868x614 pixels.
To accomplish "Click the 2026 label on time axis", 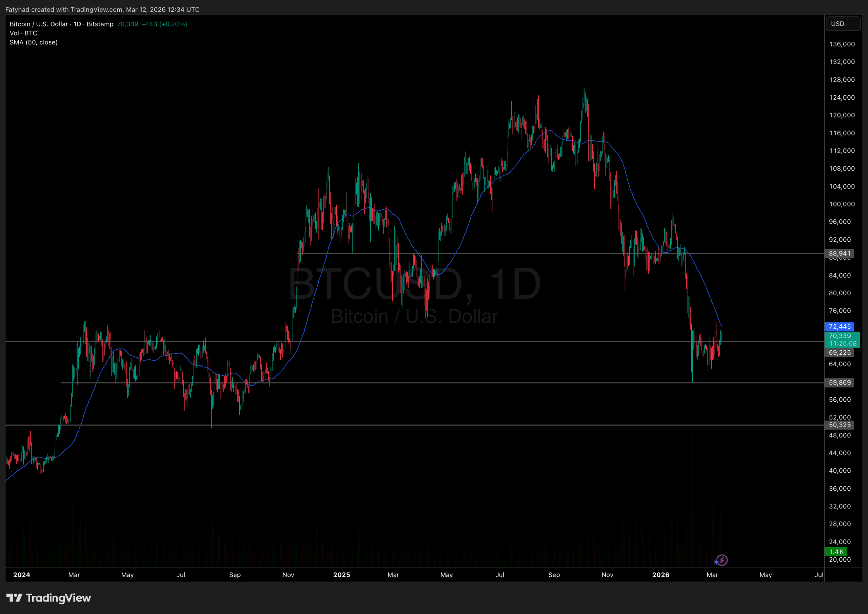I will [660, 575].
